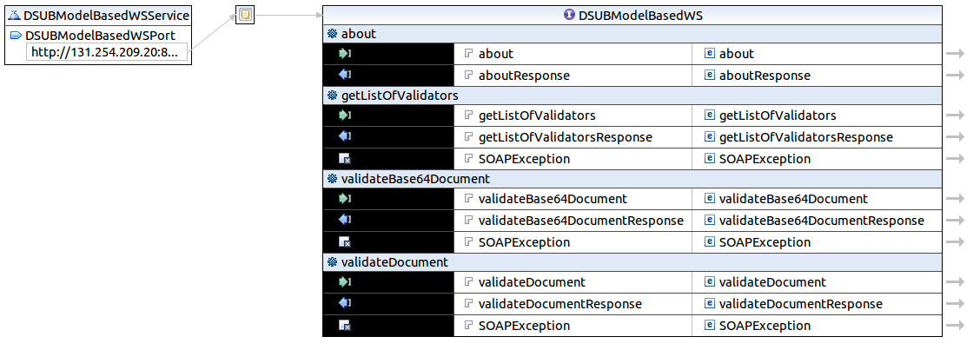Image resolution: width=980 pixels, height=350 pixels.
Task: Click the DSUBModelBasedWSService service icon
Action: tap(15, 16)
